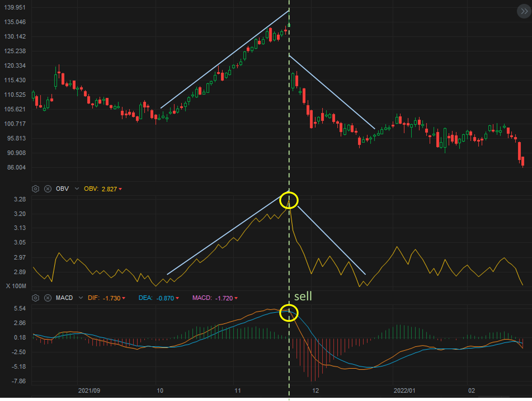Image resolution: width=532 pixels, height=401 pixels.
Task: Select the OBV value 2.827
Action: (x=109, y=189)
